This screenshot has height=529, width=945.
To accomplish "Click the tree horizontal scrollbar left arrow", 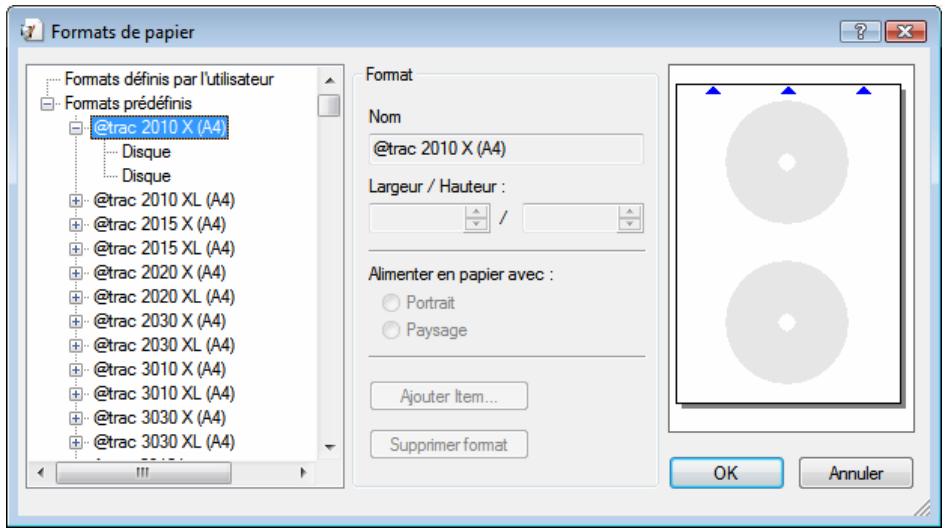I will (x=40, y=473).
